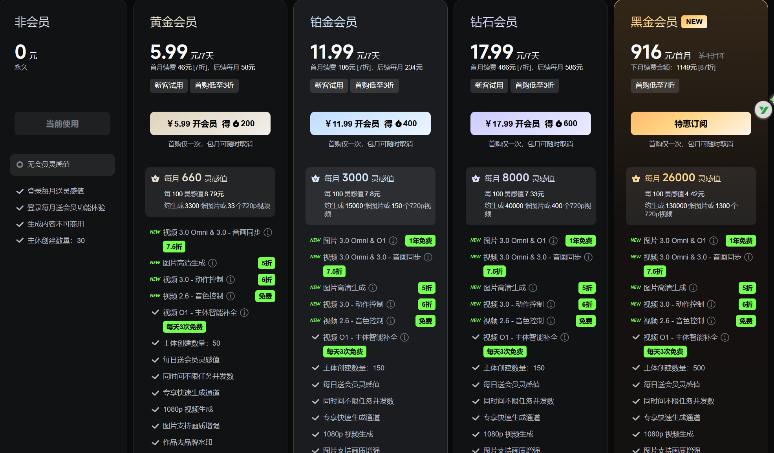The width and height of the screenshot is (774, 453).
Task: Click the info icon beside 黑金会员 视频 3.0 动作控制
Action: click(712, 304)
